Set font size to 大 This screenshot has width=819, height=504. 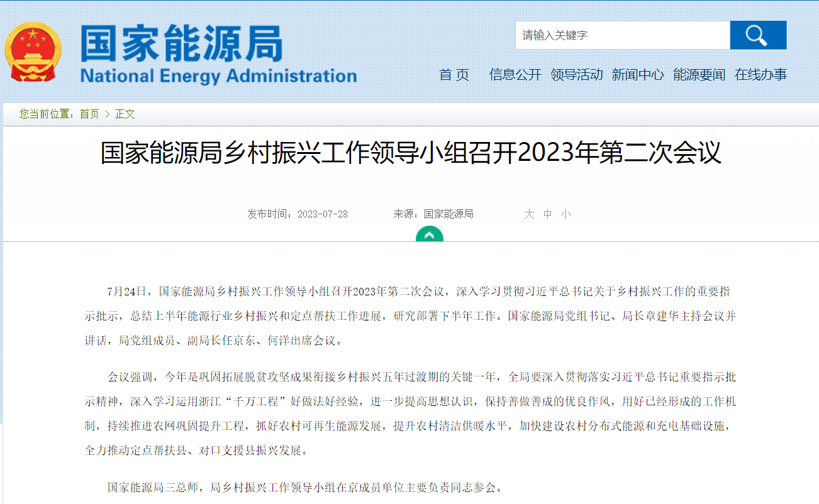[529, 214]
